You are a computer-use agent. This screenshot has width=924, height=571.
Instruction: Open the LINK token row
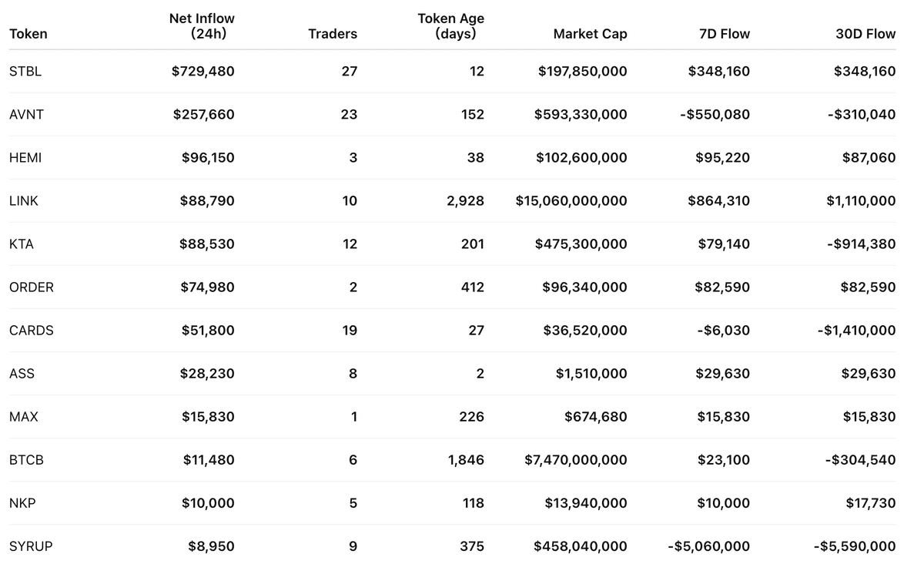click(x=24, y=201)
